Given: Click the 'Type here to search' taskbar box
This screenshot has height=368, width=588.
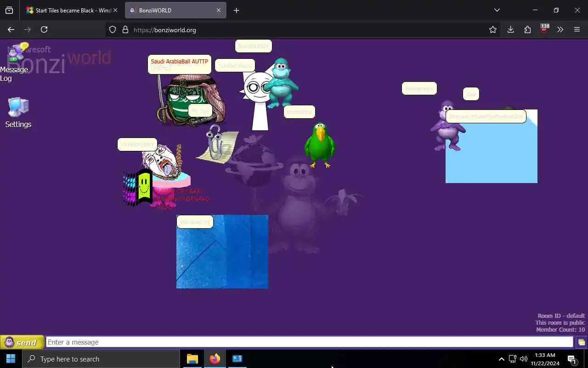Looking at the screenshot, I should click(101, 359).
